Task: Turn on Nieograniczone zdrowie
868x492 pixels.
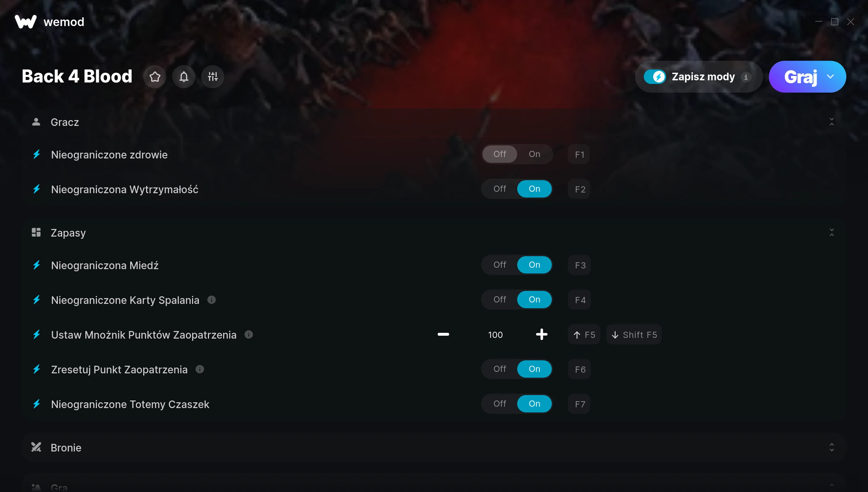Action: 535,154
